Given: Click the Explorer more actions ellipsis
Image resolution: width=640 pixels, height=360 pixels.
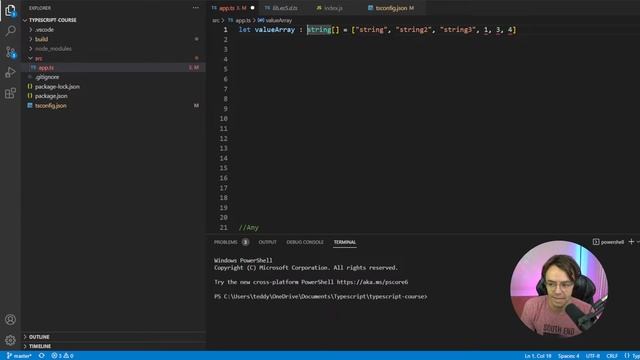Looking at the screenshot, I should (196, 8).
